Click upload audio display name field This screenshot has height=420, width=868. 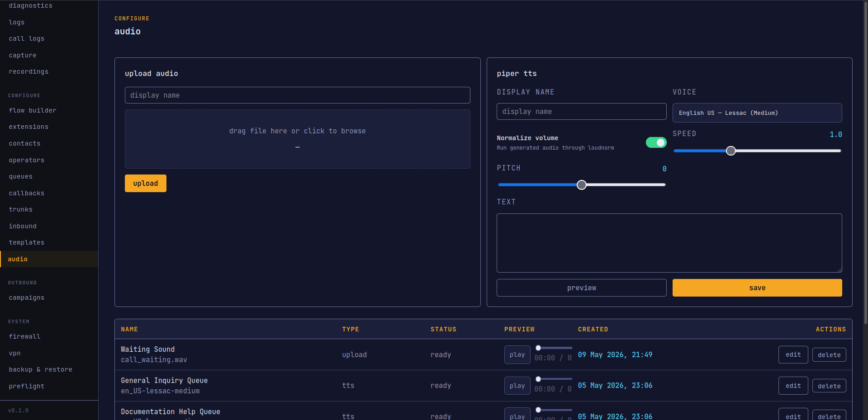[x=297, y=95]
